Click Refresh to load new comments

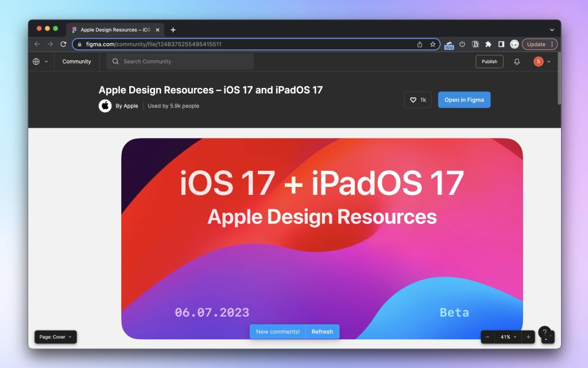click(x=322, y=332)
